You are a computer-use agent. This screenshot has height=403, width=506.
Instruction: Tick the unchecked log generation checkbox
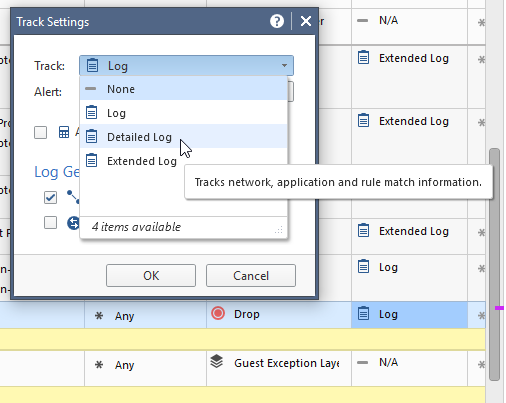coord(50,223)
